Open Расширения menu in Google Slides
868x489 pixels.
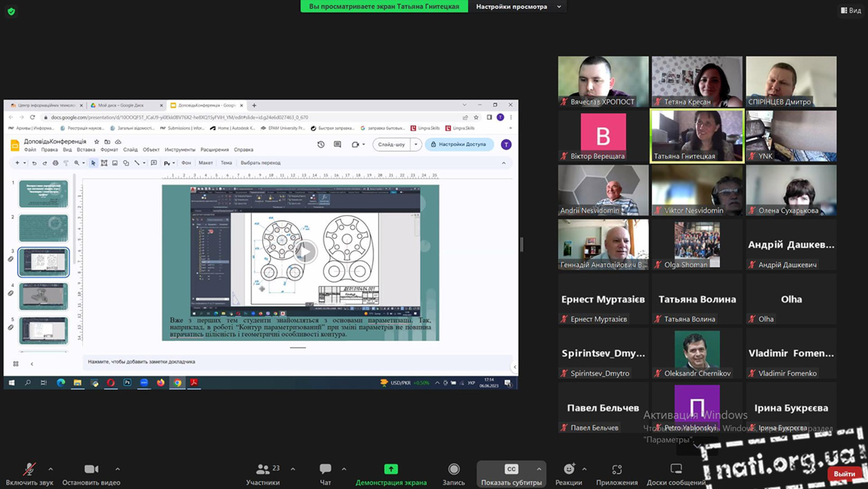point(215,150)
